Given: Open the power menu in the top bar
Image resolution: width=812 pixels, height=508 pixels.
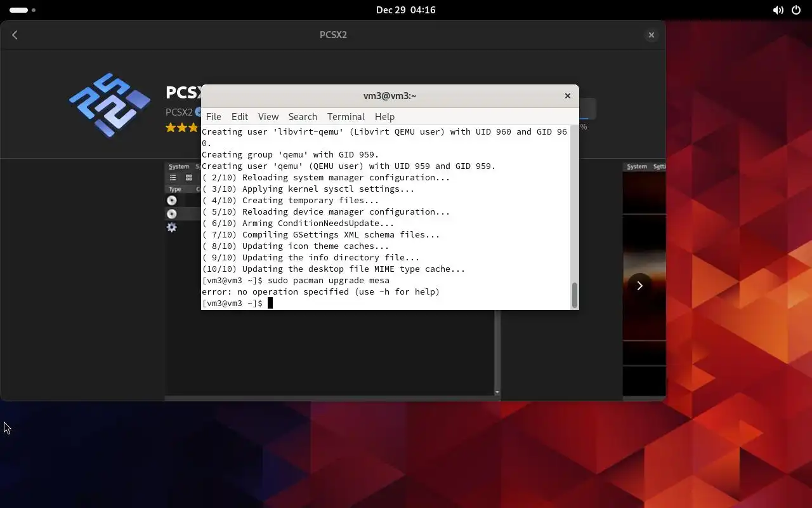Looking at the screenshot, I should [x=797, y=10].
